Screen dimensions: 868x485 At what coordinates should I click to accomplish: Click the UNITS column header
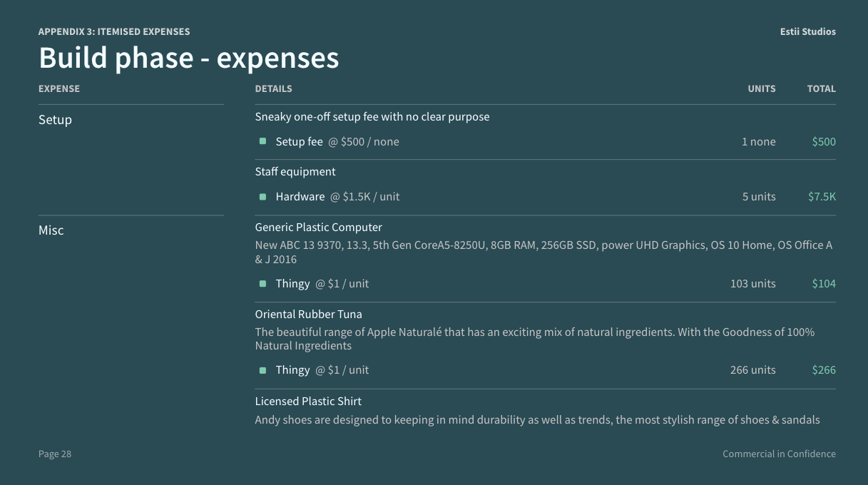tap(762, 89)
